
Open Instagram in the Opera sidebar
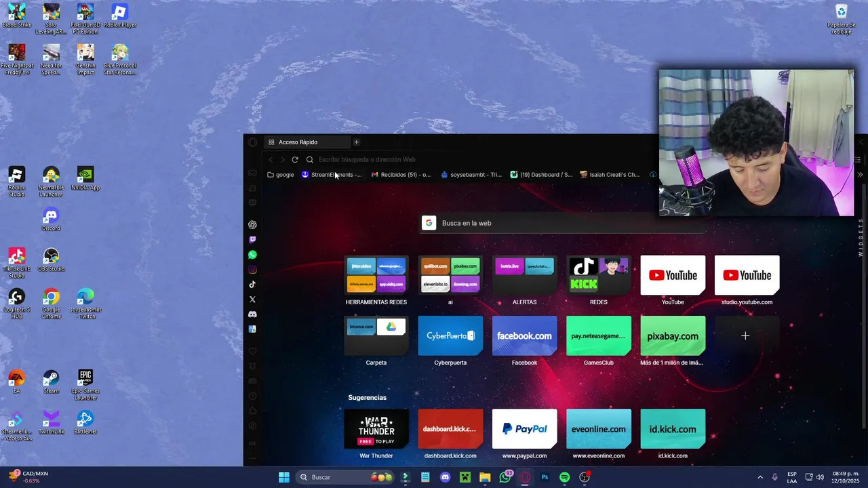(252, 270)
